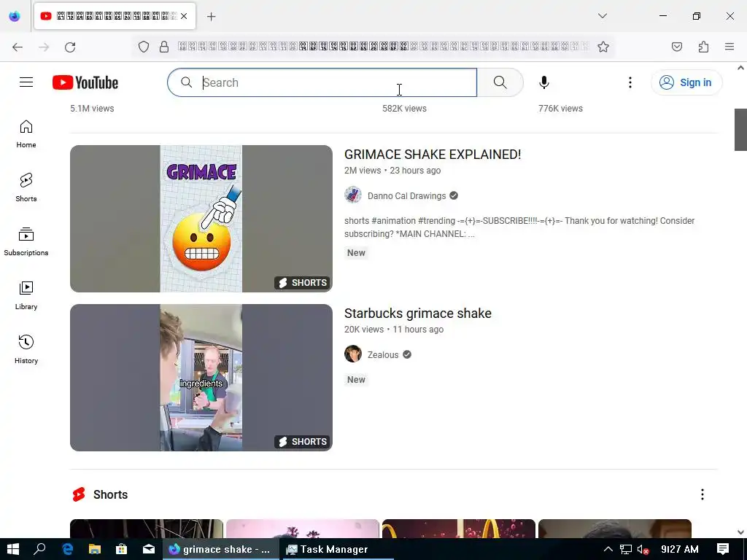Open the network tray icon

click(625, 550)
